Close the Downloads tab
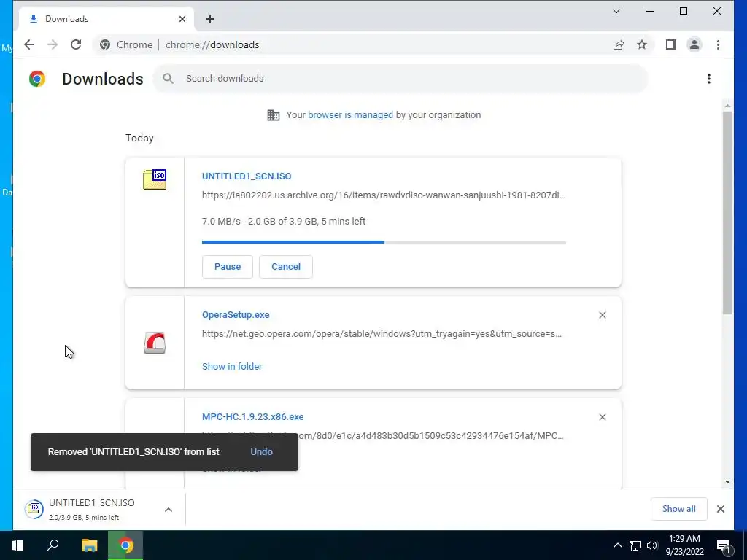747x560 pixels. coord(182,19)
